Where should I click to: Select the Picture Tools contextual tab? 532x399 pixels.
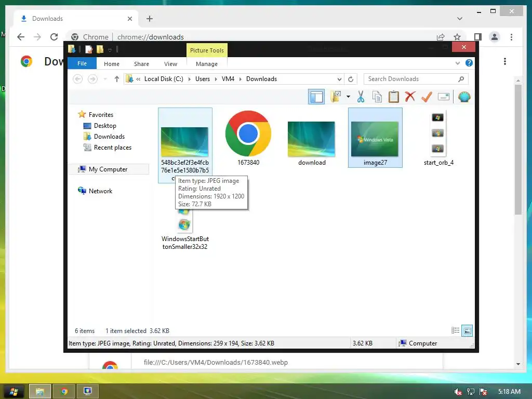coord(207,50)
